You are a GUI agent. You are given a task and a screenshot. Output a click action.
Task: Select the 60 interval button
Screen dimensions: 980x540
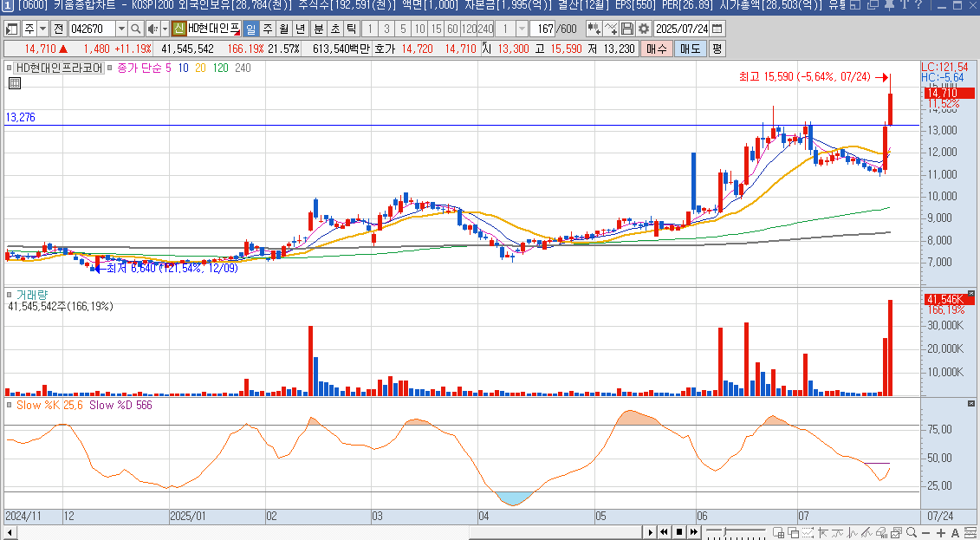[x=452, y=29]
